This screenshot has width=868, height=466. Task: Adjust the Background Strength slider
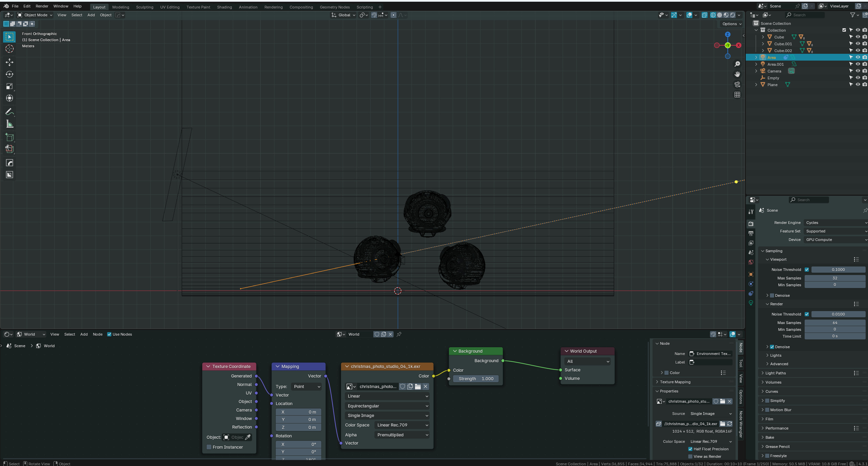coord(476,379)
